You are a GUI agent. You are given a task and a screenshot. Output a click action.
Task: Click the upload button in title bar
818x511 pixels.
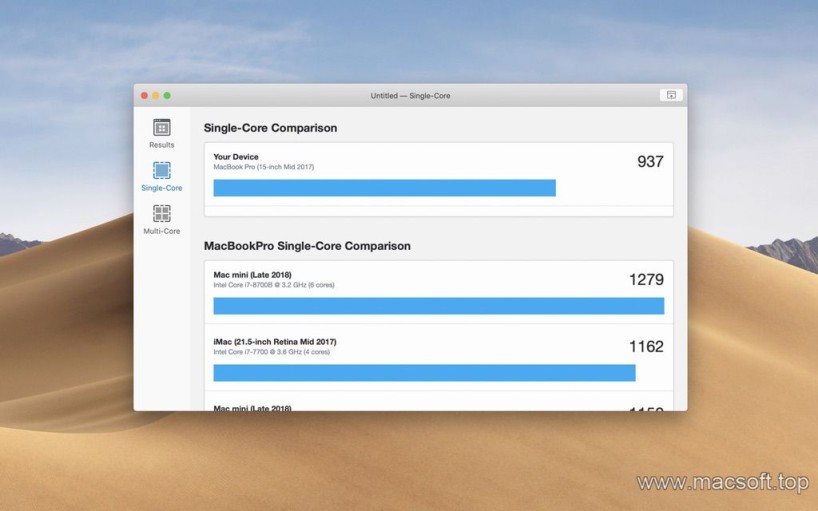click(669, 95)
